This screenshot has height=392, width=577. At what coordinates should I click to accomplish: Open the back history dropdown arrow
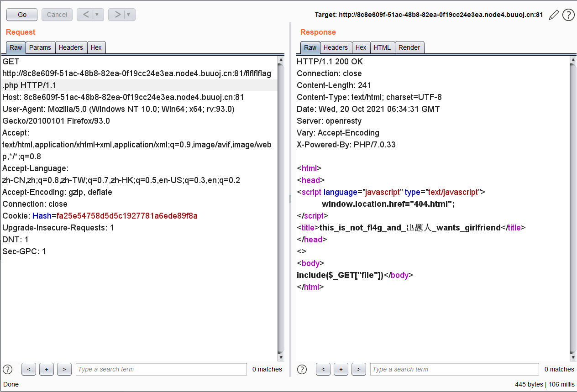[97, 15]
